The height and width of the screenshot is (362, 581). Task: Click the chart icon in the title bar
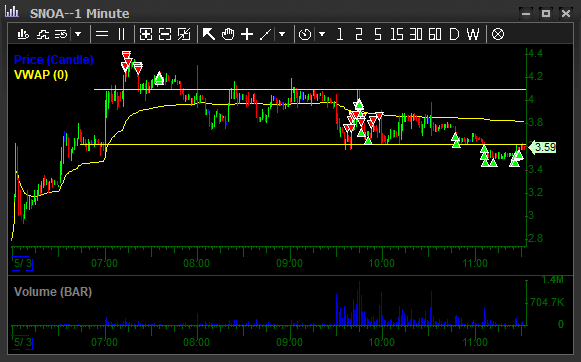click(12, 11)
